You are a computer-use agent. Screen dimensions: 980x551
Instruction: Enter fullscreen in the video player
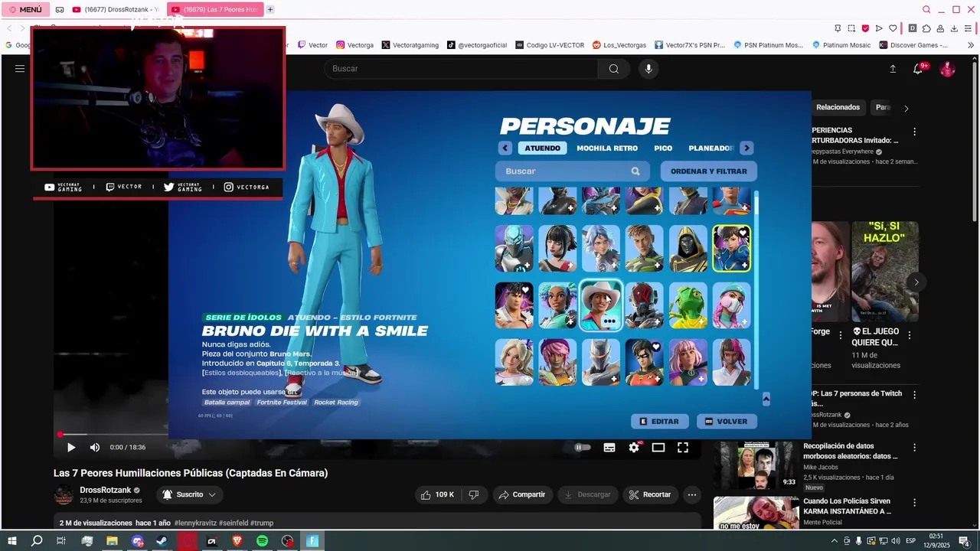[683, 448]
